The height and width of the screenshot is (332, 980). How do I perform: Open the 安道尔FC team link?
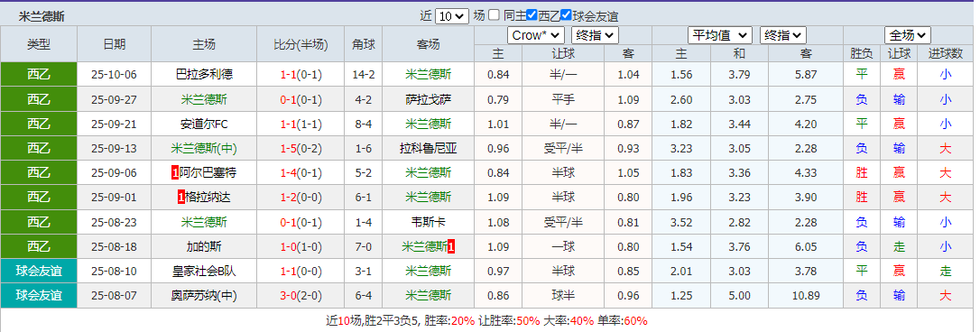coord(204,124)
